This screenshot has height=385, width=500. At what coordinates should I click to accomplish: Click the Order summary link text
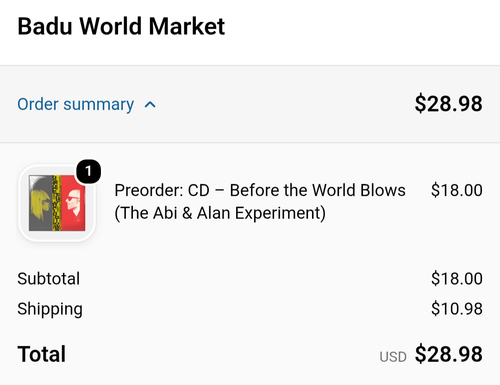(76, 104)
